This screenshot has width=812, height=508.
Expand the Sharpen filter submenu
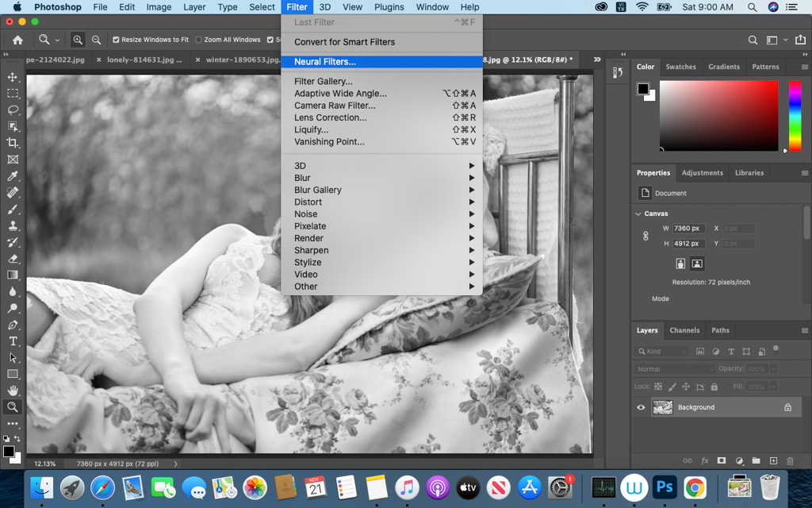tap(381, 250)
